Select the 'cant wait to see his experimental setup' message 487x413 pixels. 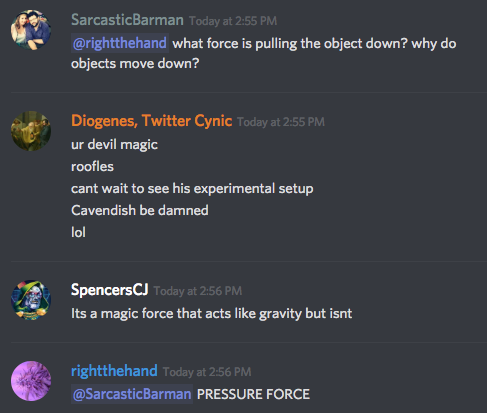point(192,189)
